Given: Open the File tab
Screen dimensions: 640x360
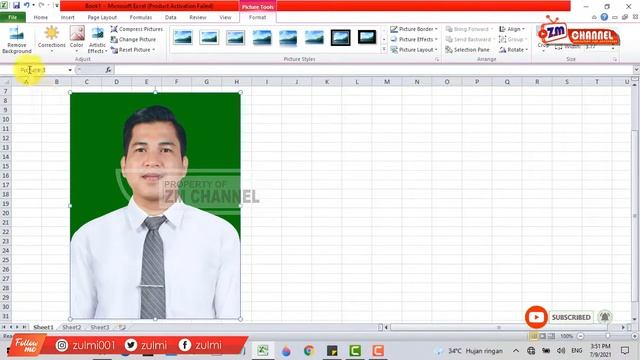Looking at the screenshot, I should coord(13,17).
